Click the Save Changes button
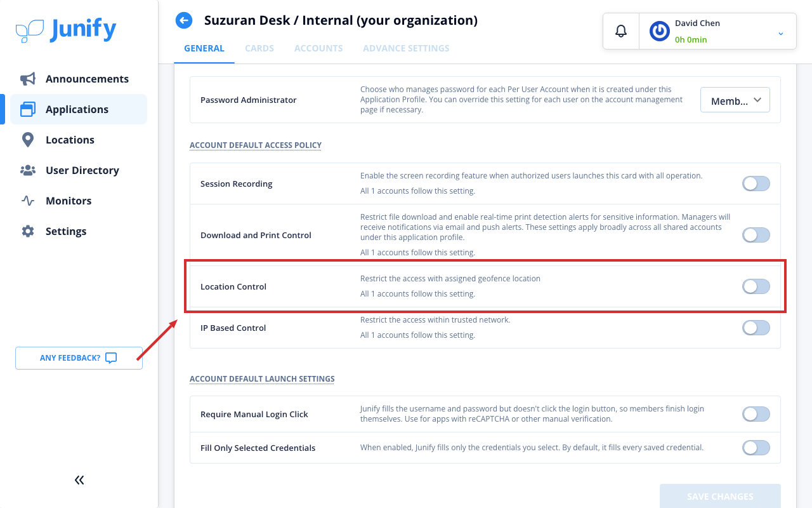812x508 pixels. click(x=720, y=496)
